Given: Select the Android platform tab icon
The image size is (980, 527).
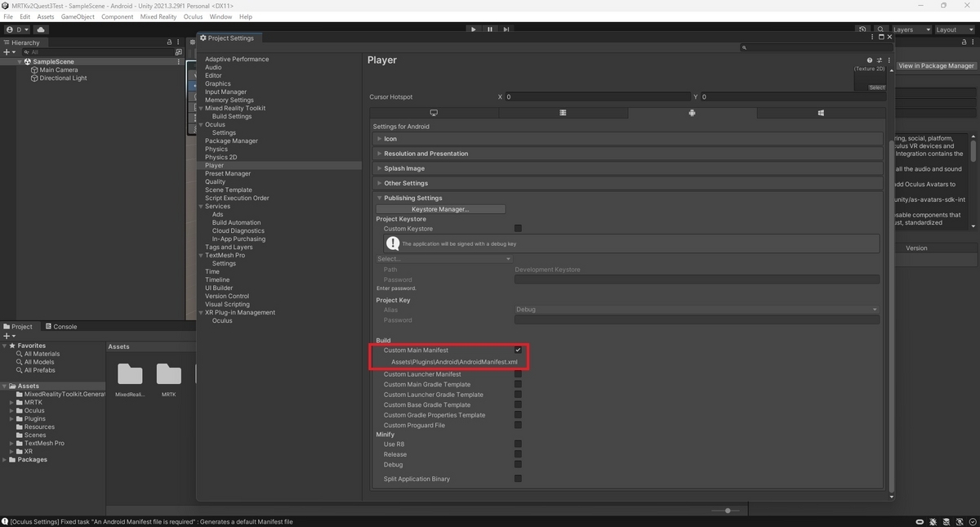Looking at the screenshot, I should point(692,113).
